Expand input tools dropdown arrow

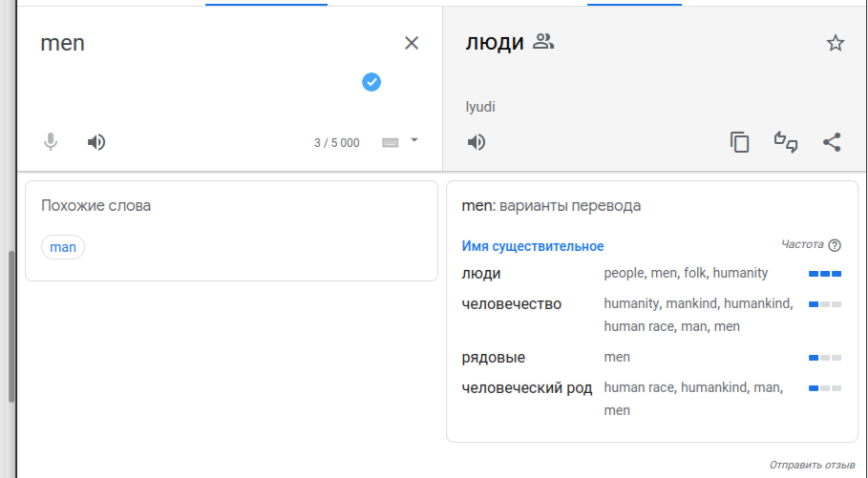coord(414,140)
